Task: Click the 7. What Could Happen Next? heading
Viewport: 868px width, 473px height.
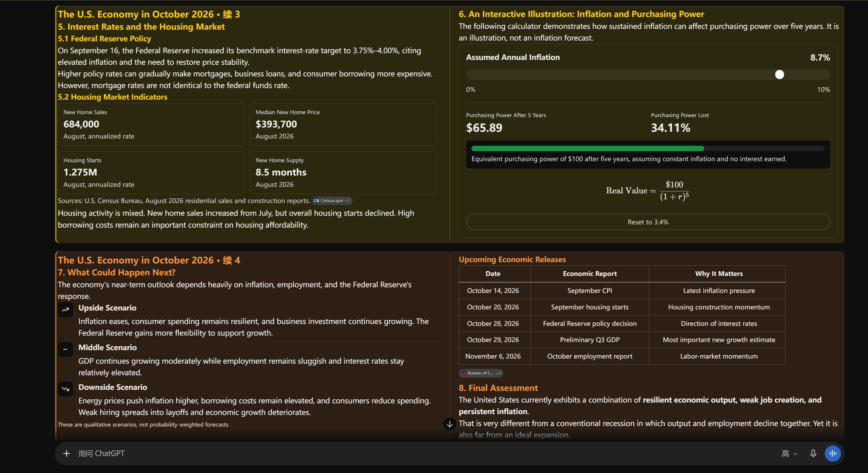Action: point(117,272)
